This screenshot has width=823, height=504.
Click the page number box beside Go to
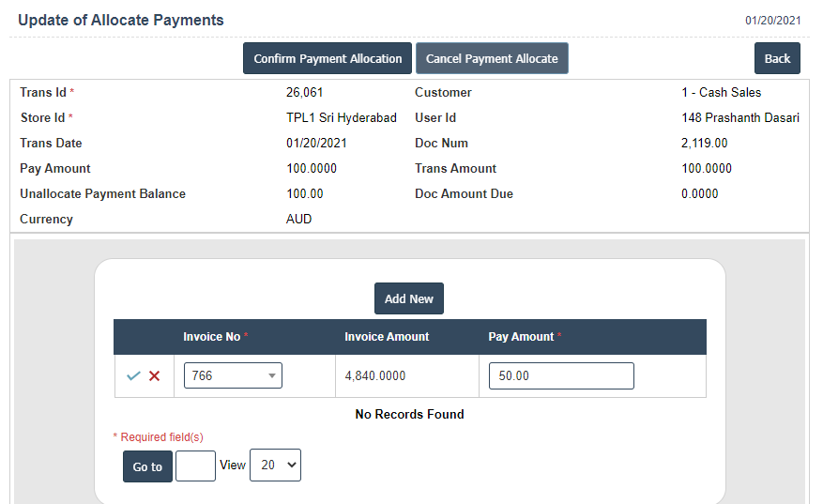tap(195, 466)
